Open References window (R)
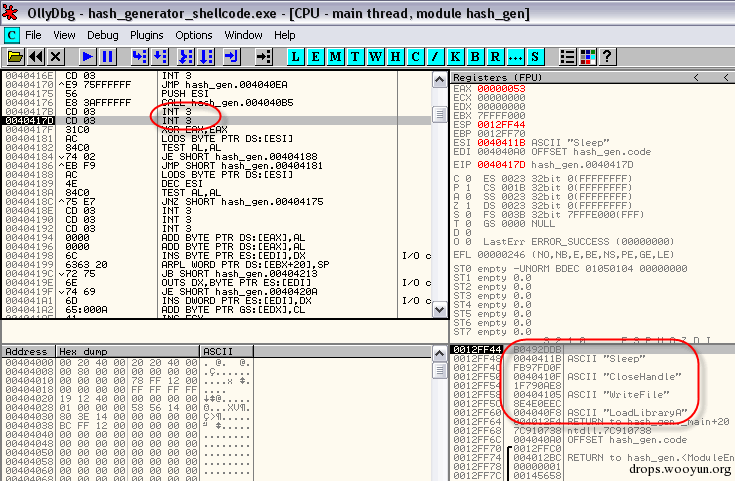 coord(495,57)
